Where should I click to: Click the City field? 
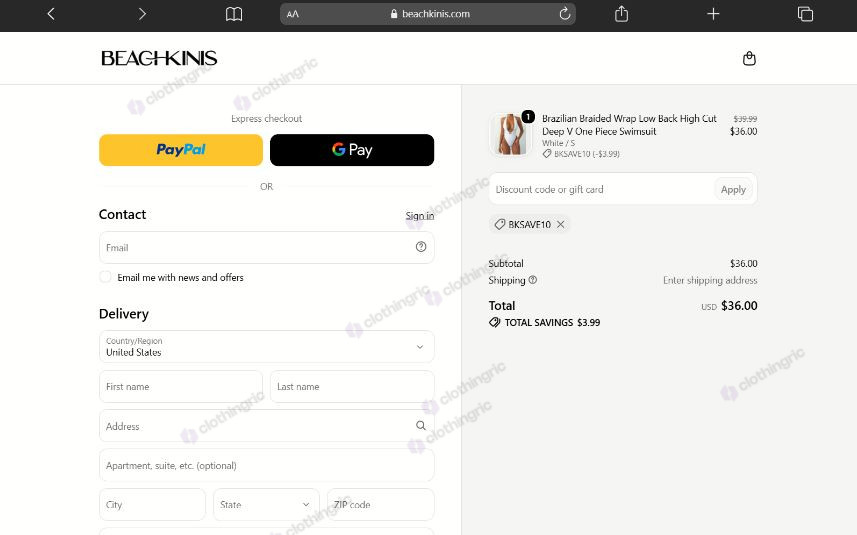coord(152,504)
